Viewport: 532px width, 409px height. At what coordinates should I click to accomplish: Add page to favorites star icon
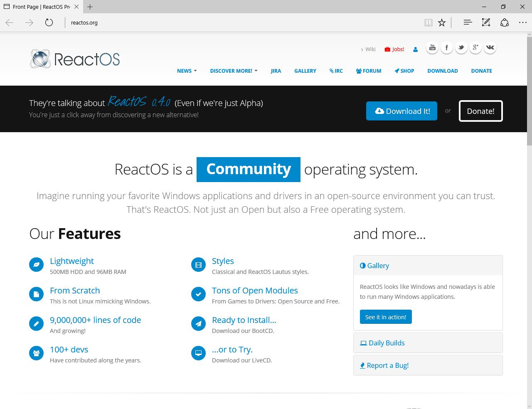click(x=442, y=23)
